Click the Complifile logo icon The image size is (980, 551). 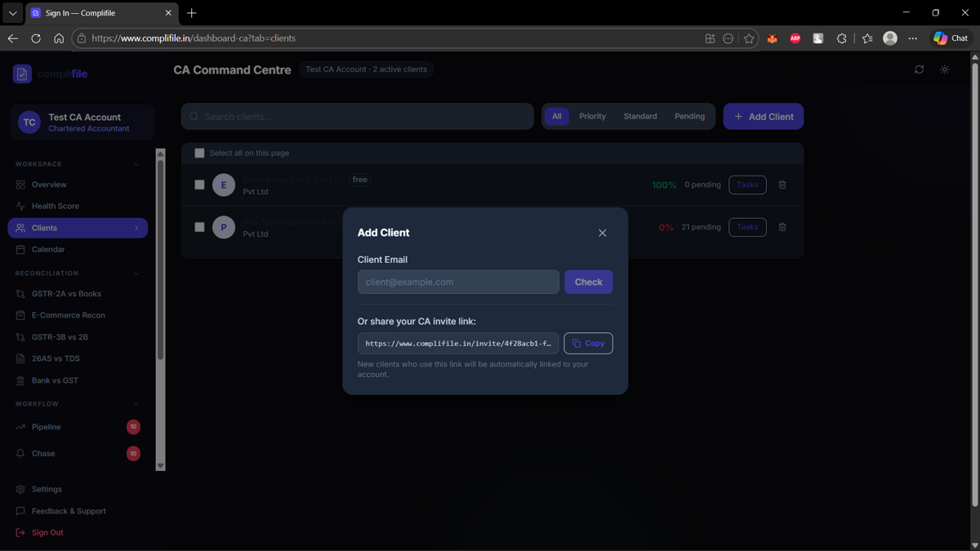[22, 73]
